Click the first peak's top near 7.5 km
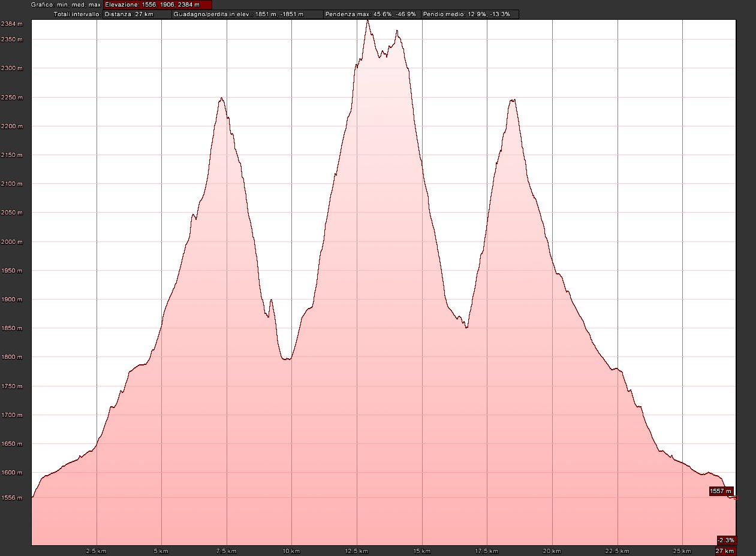 tap(221, 99)
